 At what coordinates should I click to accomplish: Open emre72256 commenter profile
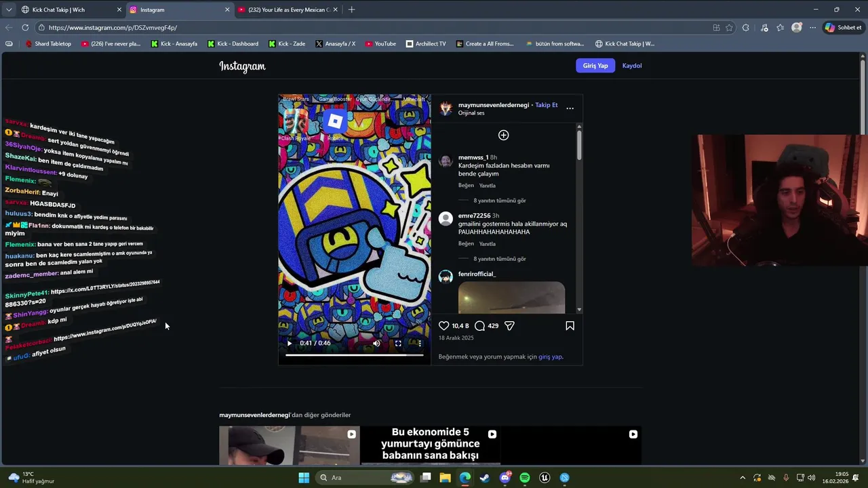(474, 216)
